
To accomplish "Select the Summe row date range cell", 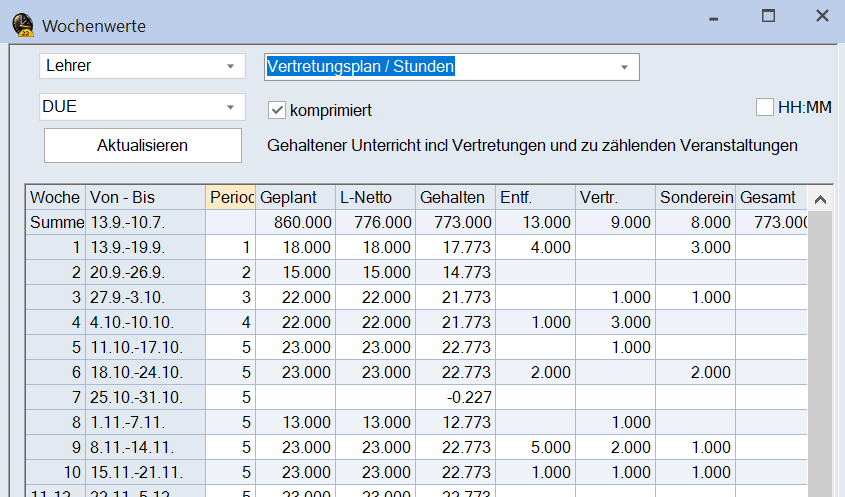I will click(x=145, y=222).
